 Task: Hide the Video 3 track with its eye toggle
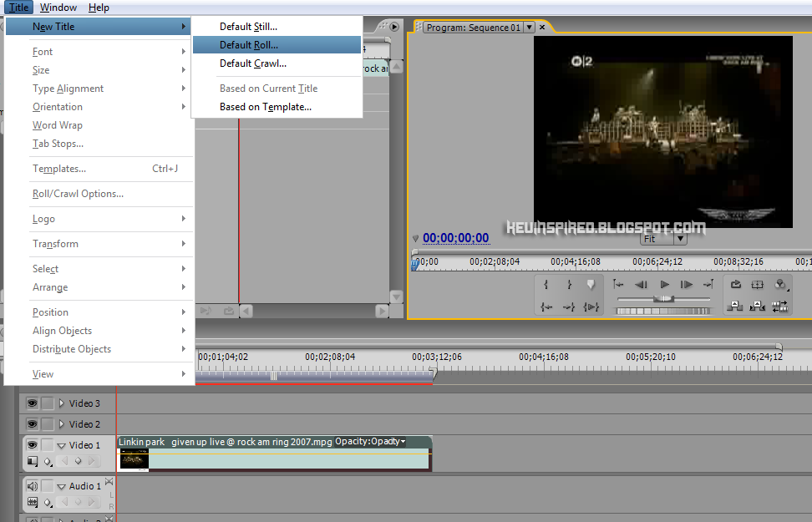pos(31,403)
